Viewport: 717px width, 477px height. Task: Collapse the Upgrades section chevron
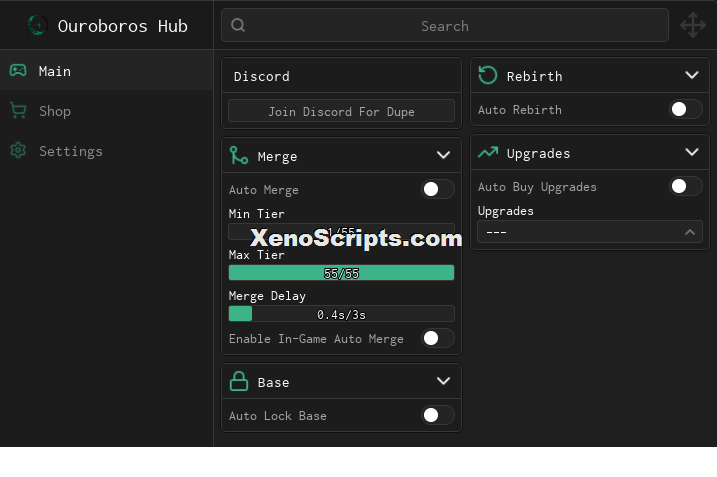(x=692, y=152)
